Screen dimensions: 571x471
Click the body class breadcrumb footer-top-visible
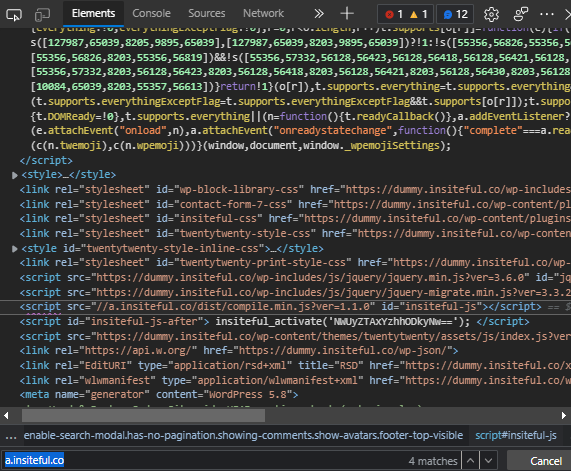tap(243, 436)
